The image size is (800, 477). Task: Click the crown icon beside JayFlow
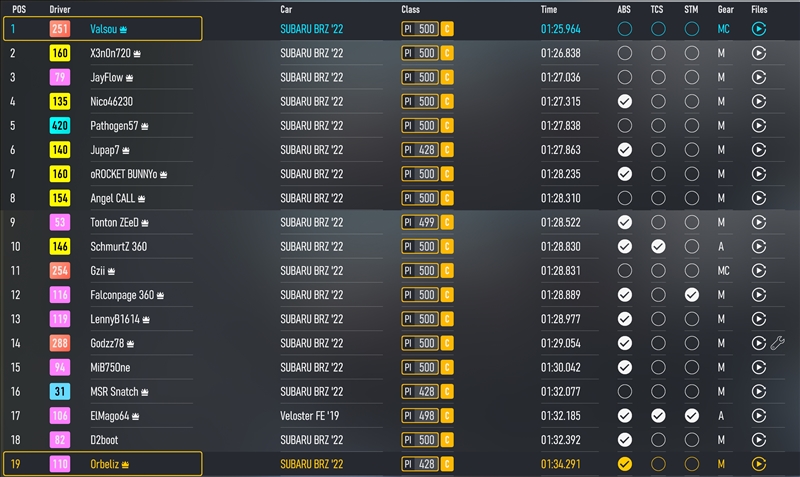[130, 78]
